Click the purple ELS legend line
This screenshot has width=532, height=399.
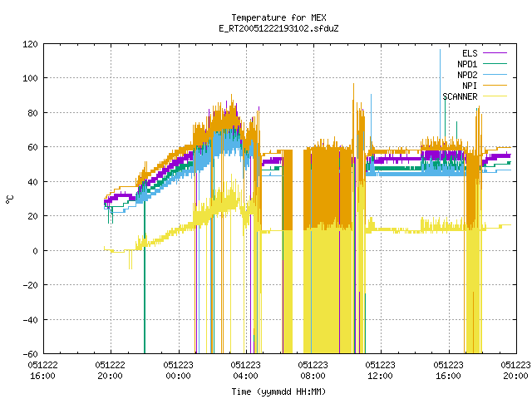pos(495,53)
